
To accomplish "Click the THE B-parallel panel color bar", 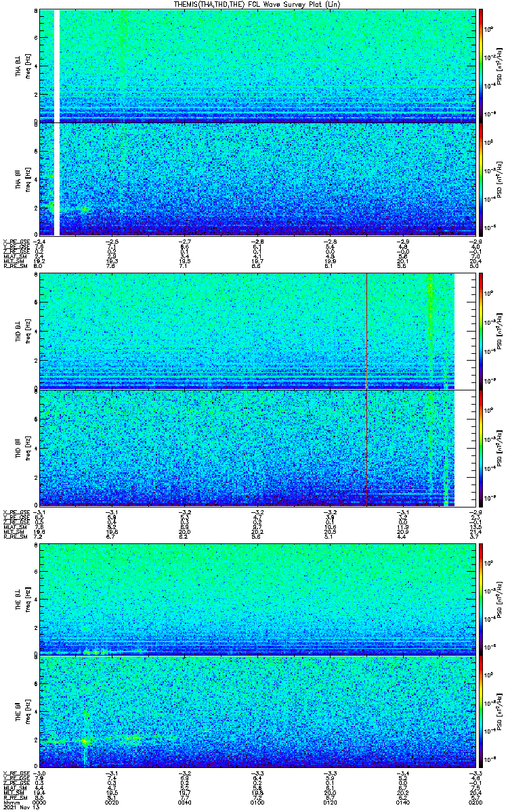I will [x=480, y=712].
